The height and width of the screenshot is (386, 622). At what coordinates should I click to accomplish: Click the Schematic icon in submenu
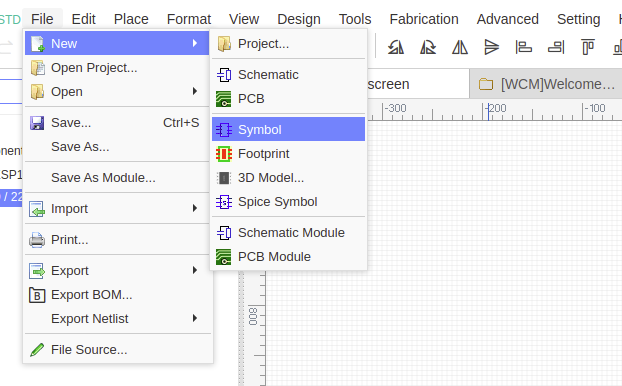[x=224, y=75]
